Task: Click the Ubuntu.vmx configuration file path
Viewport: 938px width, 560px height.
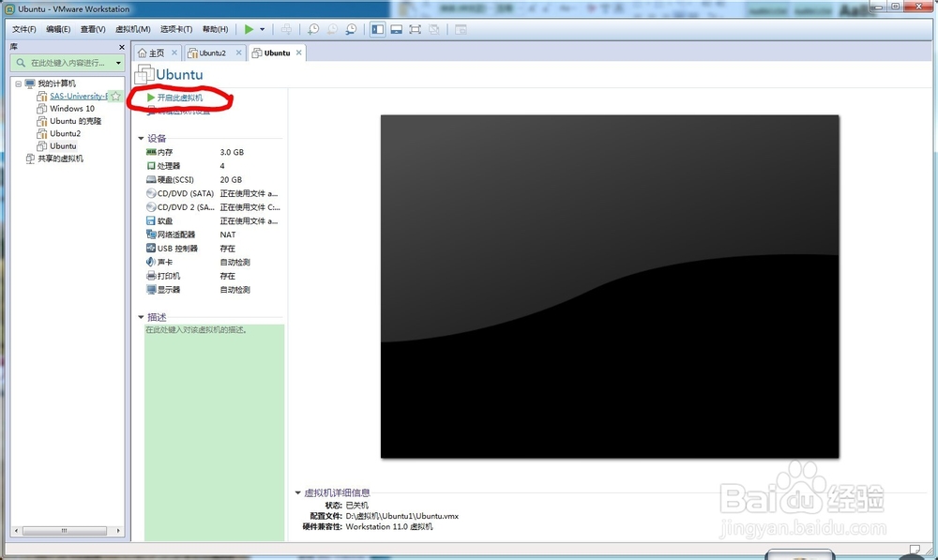Action: point(402,516)
